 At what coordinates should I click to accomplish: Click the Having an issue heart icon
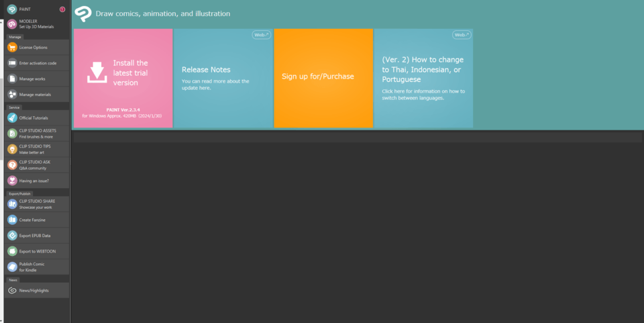tap(12, 181)
